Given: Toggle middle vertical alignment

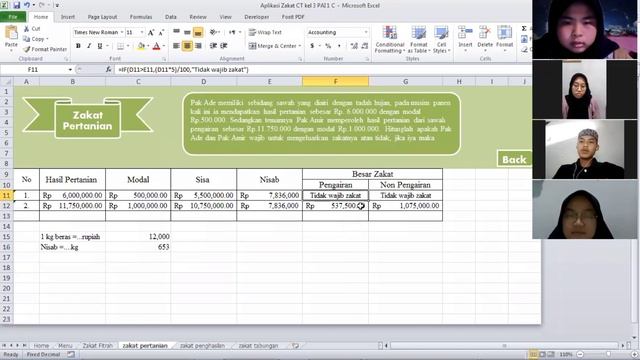Looking at the screenshot, I should pos(187,32).
